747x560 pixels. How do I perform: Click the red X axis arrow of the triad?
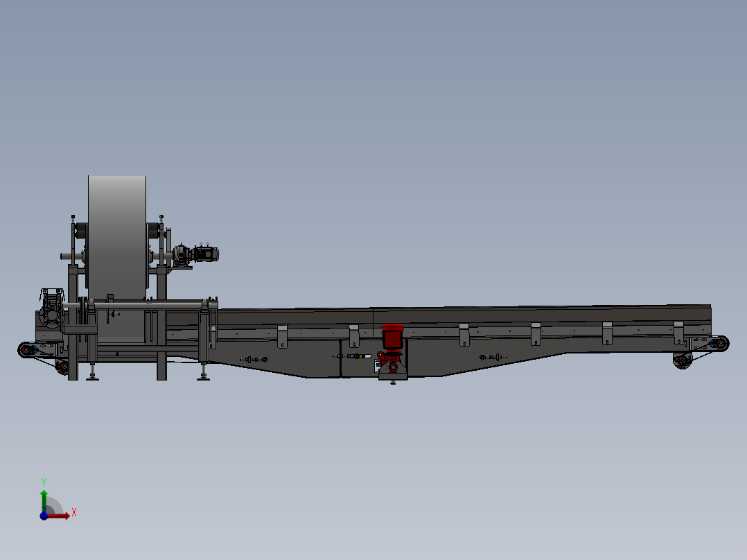click(58, 516)
